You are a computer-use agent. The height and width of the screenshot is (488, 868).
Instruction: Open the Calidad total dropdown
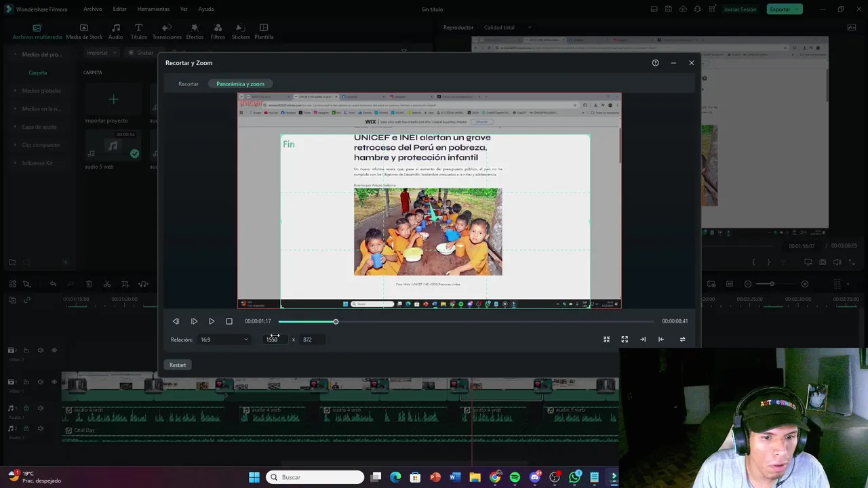pos(507,28)
